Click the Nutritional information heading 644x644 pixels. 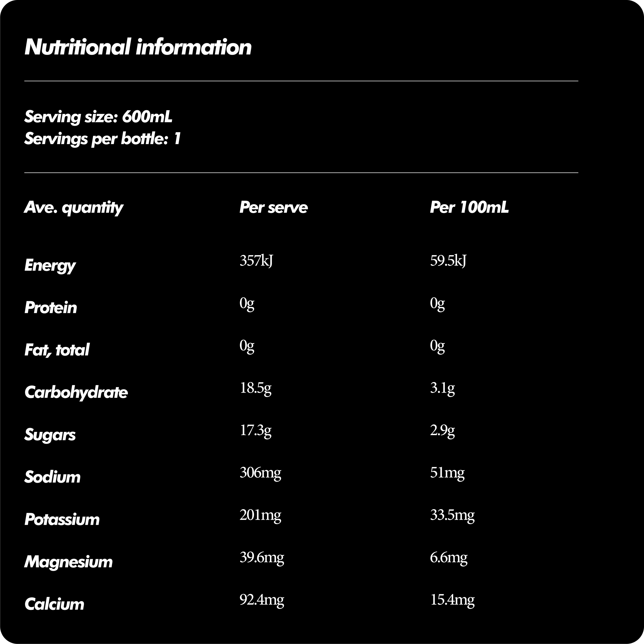tap(138, 47)
